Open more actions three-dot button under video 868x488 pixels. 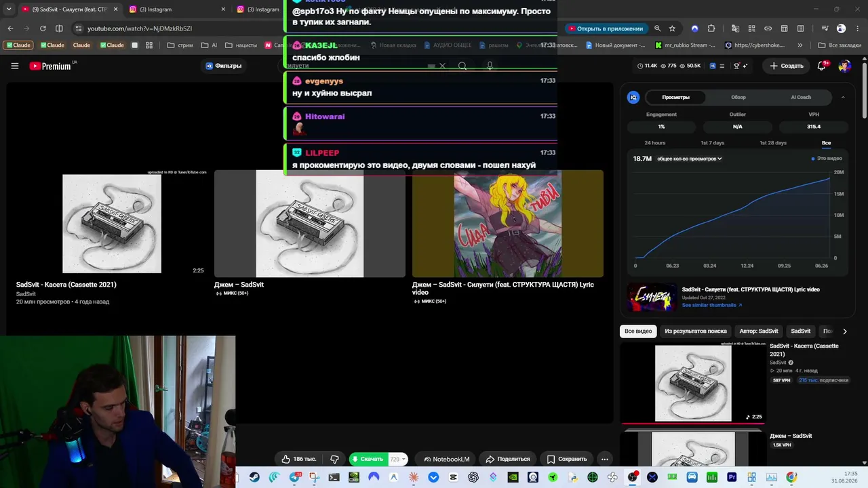605,459
